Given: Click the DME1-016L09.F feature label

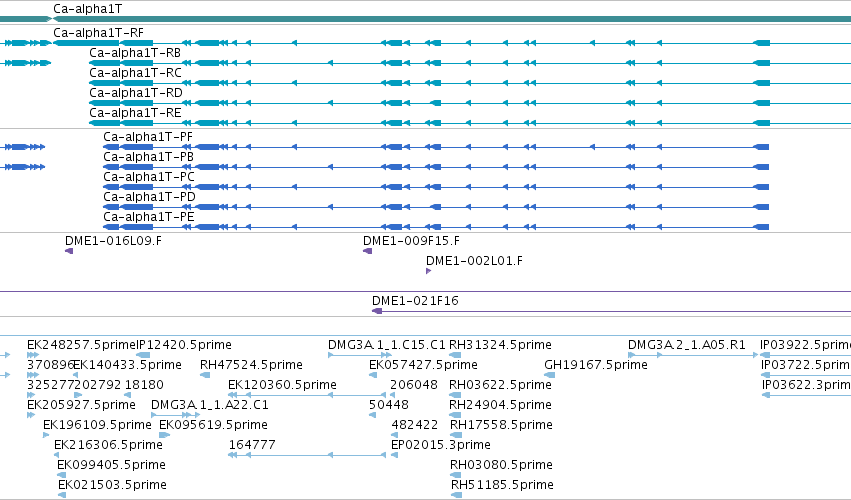Looking at the screenshot, I should click(x=113, y=241).
